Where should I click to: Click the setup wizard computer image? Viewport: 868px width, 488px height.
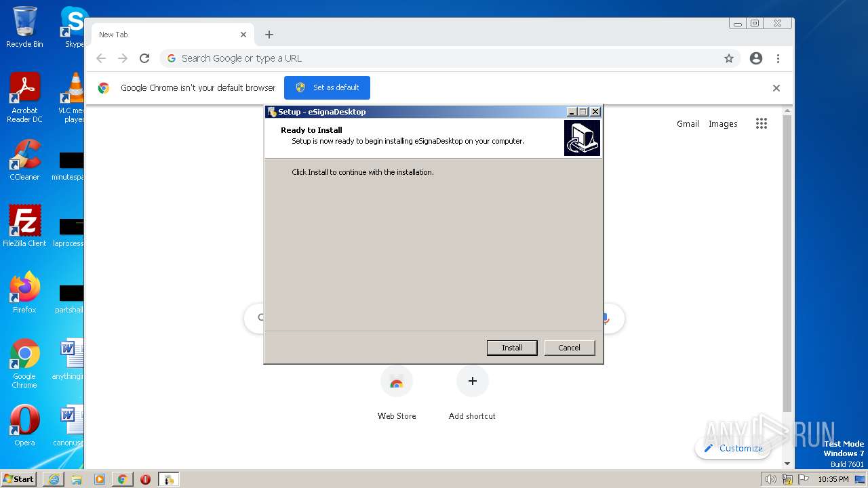click(582, 138)
